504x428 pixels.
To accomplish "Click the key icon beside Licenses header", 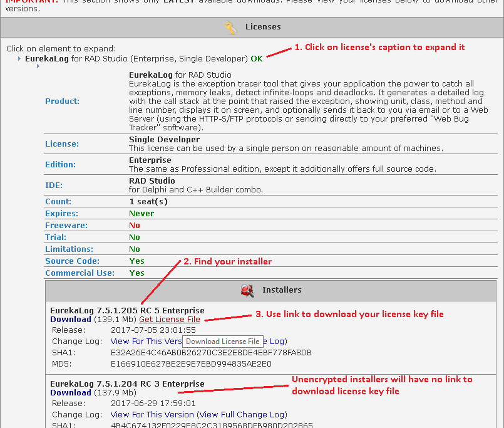I will tap(231, 28).
